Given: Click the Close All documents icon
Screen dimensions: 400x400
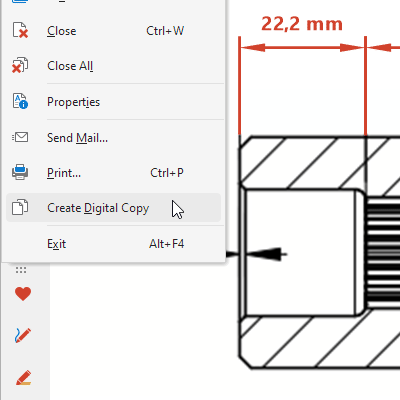Looking at the screenshot, I should tap(20, 65).
